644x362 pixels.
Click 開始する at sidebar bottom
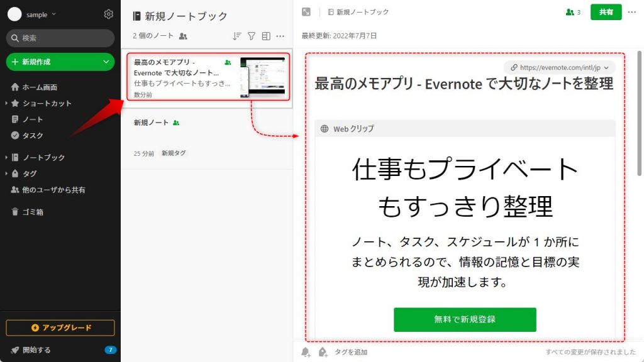pyautogui.click(x=36, y=350)
